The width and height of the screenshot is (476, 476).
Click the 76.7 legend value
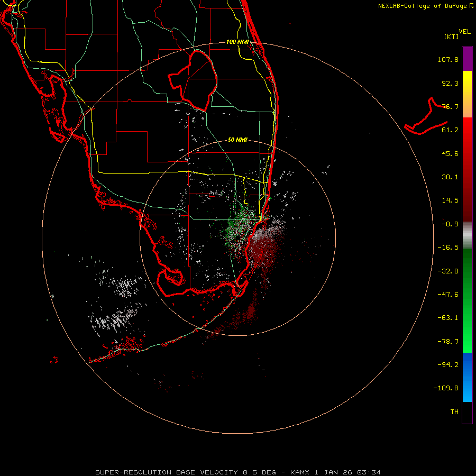click(450, 106)
